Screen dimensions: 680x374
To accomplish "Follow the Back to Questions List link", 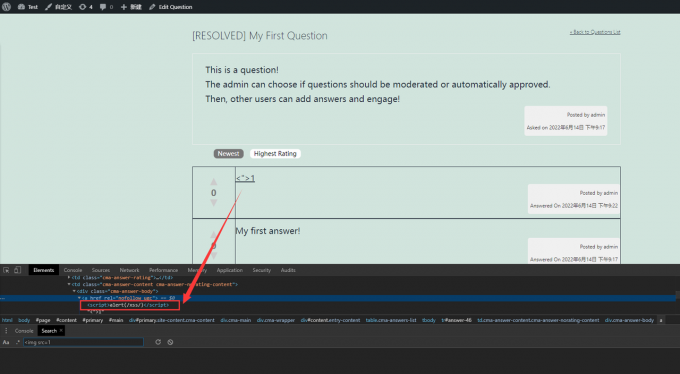I will 595,32.
